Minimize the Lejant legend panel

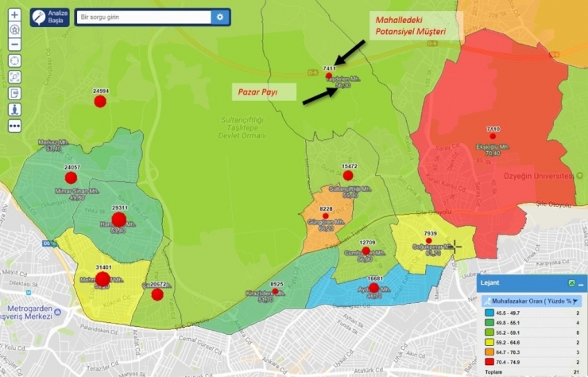(581, 284)
